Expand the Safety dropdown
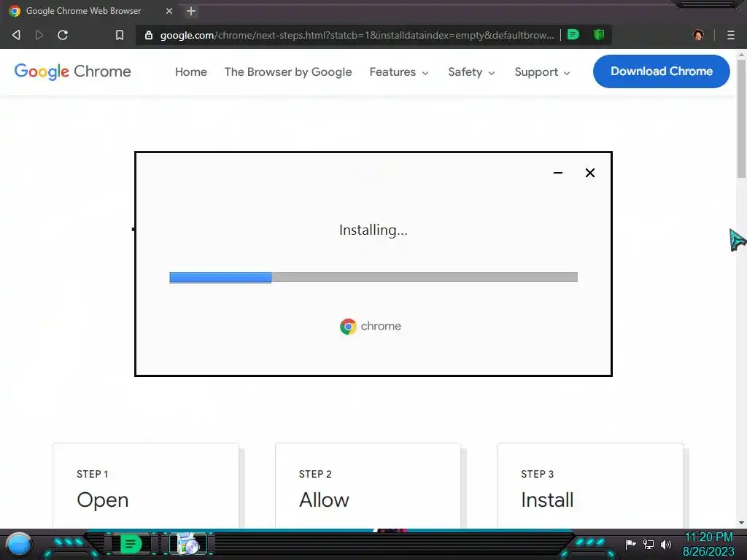The image size is (747, 560). 472,72
